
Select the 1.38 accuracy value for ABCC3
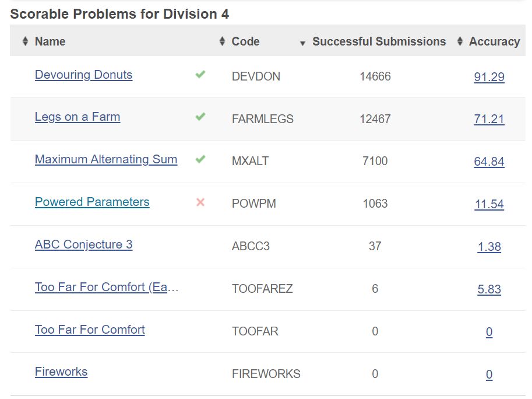tap(489, 247)
